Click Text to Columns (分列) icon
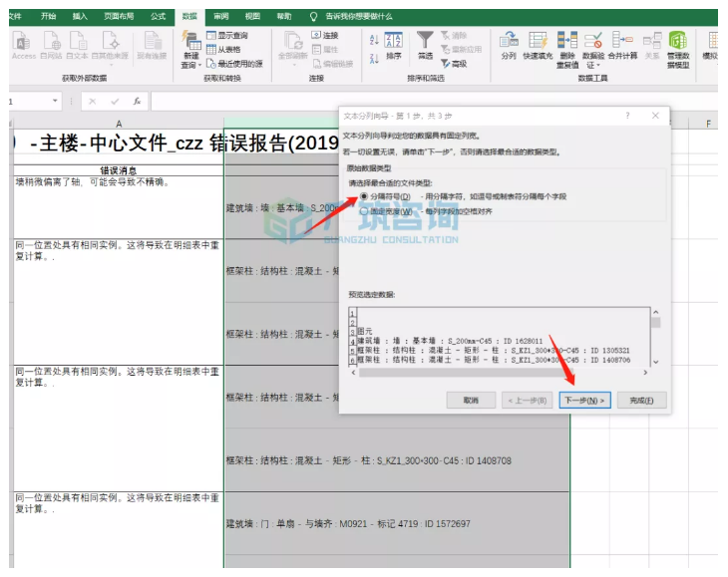Image resolution: width=728 pixels, height=577 pixels. (509, 46)
